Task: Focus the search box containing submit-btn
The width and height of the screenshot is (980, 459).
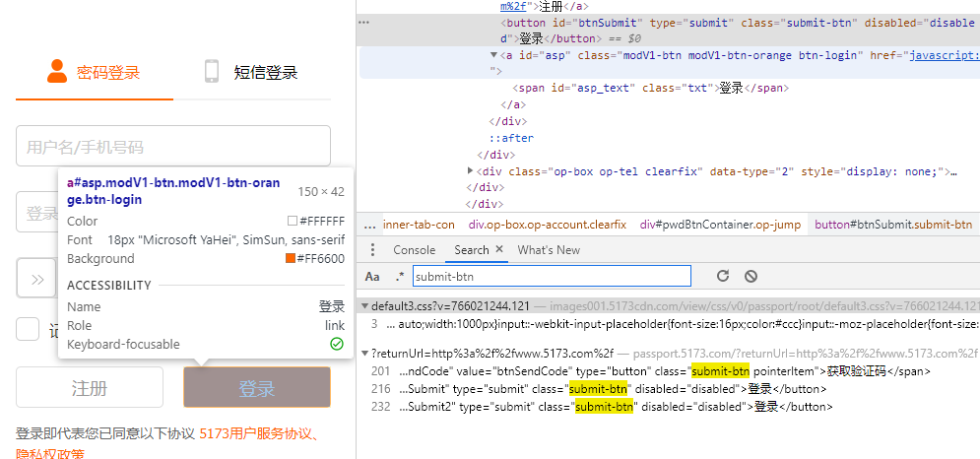Action: click(x=552, y=276)
